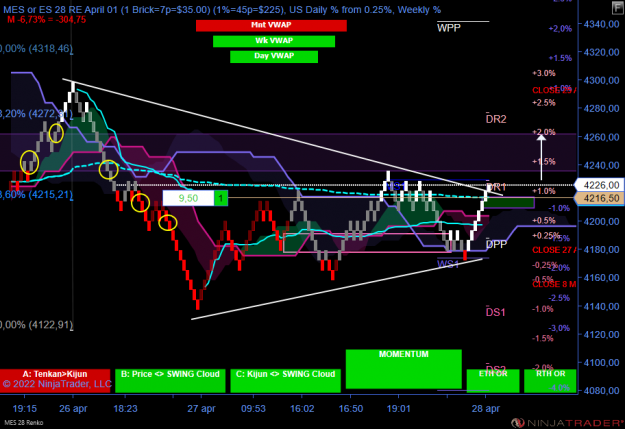This screenshot has width=625, height=429.
Task: Click the 18:23 time axis label
Action: [x=125, y=409]
